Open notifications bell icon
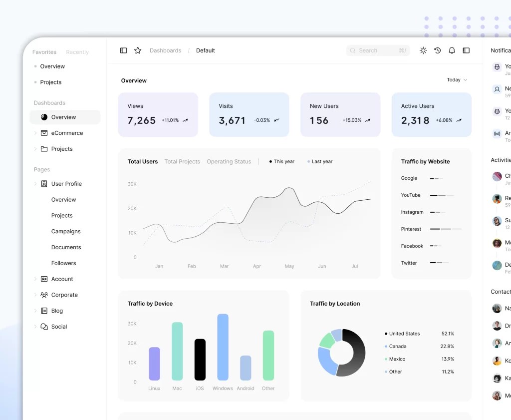Viewport: 511px width, 420px height. coord(452,50)
